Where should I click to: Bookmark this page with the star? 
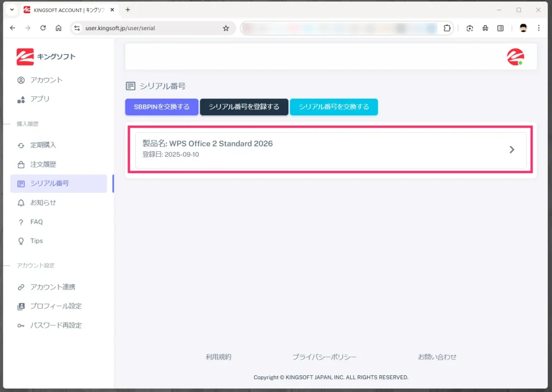[226, 28]
